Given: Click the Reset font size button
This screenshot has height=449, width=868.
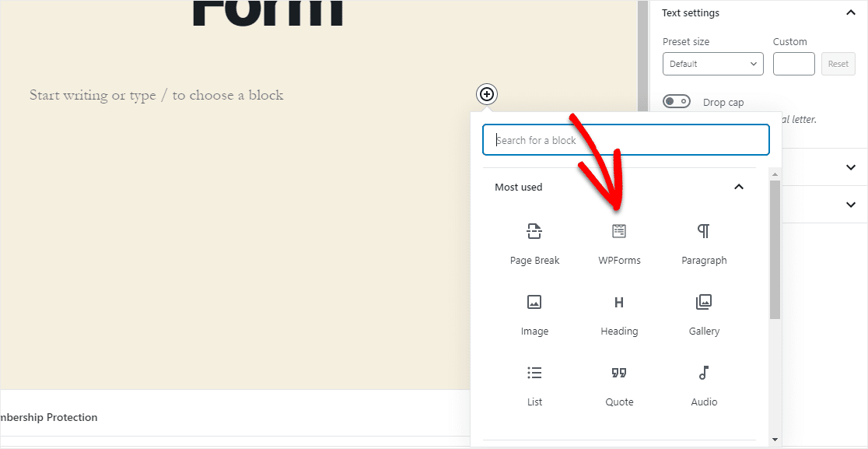Looking at the screenshot, I should point(838,64).
